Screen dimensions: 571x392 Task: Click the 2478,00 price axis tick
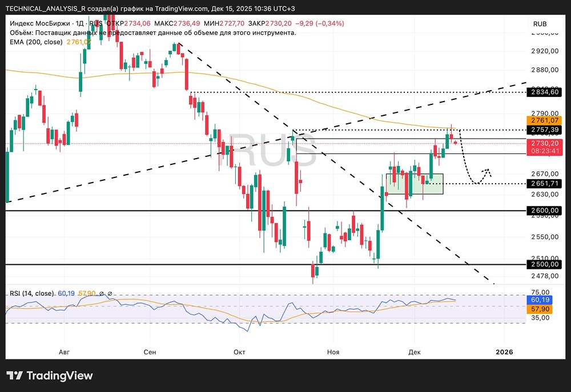[545, 276]
